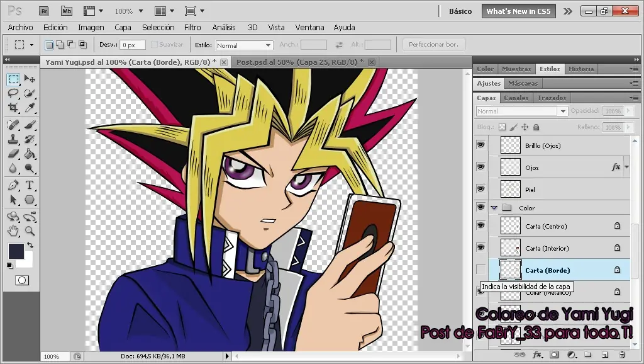Screen dimensions: 644x364
Task: Select the Horizontal Type tool
Action: 30,185
